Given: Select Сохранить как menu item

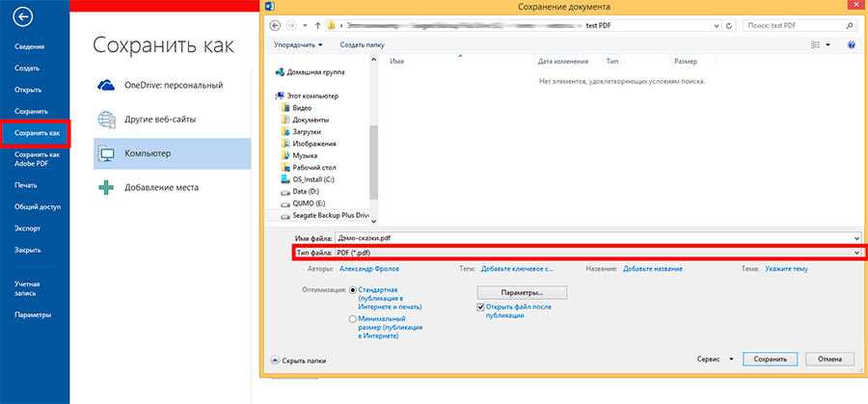Looking at the screenshot, I should point(36,133).
